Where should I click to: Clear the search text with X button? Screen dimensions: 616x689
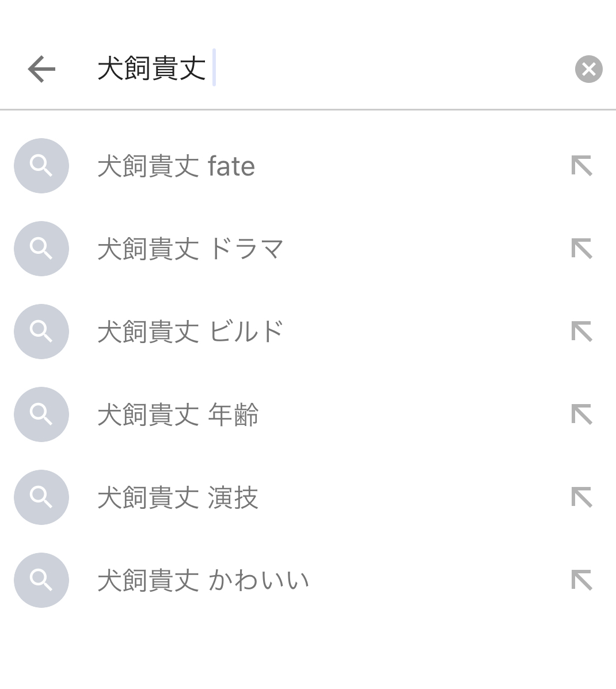[x=588, y=69]
